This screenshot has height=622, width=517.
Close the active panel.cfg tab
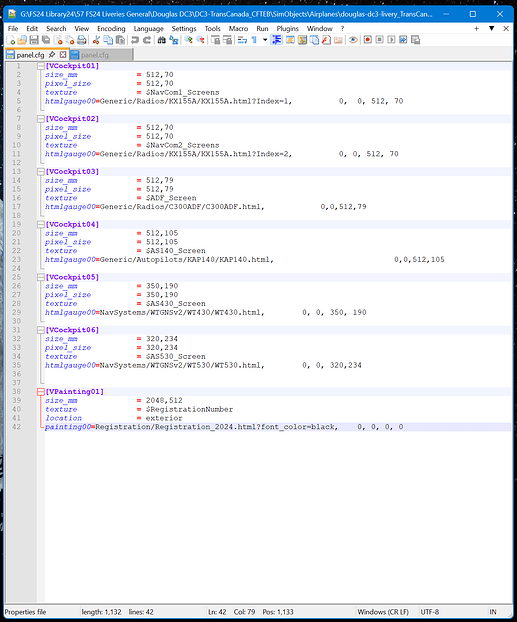tap(63, 54)
